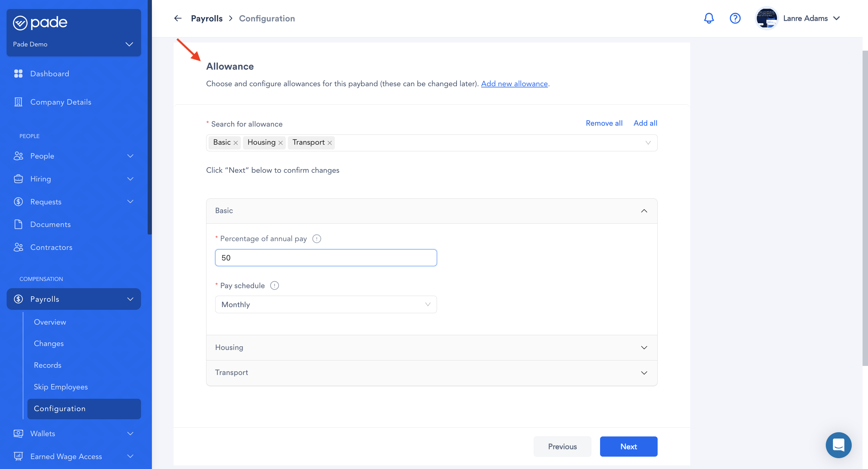Click the Percentage of annual pay field

pyautogui.click(x=325, y=258)
